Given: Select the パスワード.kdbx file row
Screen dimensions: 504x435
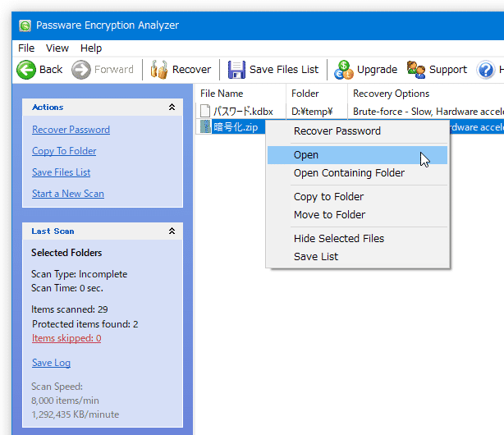Looking at the screenshot, I should (x=350, y=112).
